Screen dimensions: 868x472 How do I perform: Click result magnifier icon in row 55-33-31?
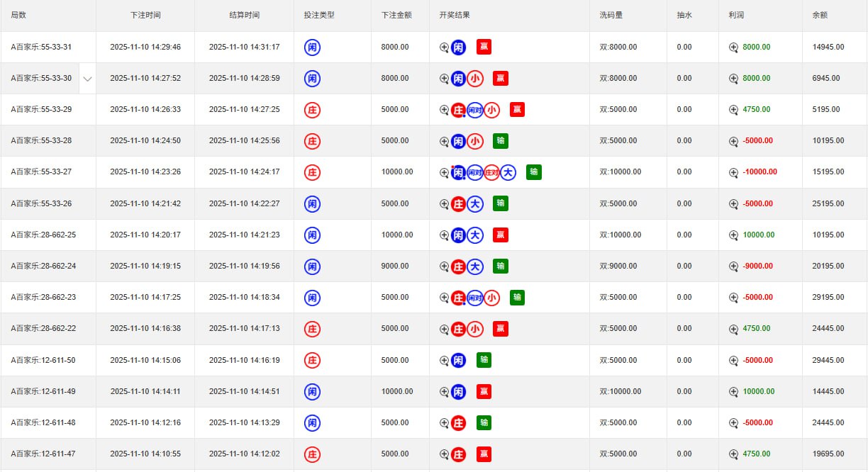tap(444, 47)
